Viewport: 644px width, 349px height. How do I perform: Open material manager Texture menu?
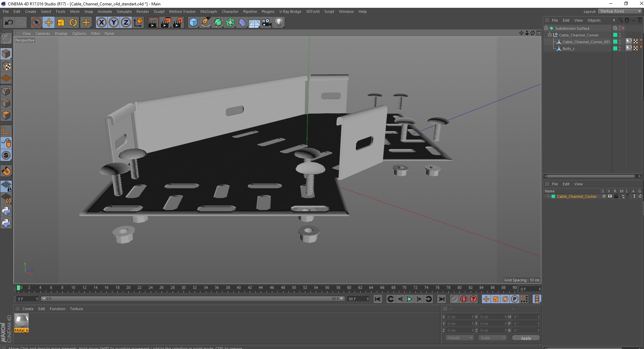pos(76,309)
